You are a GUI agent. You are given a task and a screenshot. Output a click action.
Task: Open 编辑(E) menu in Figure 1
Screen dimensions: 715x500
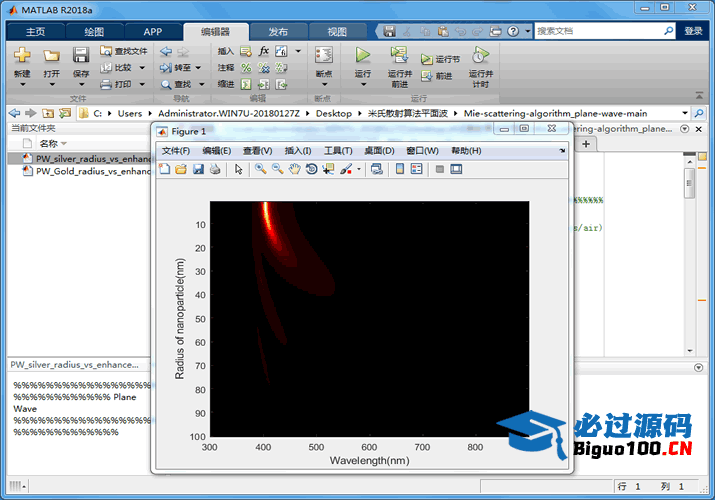coord(217,151)
